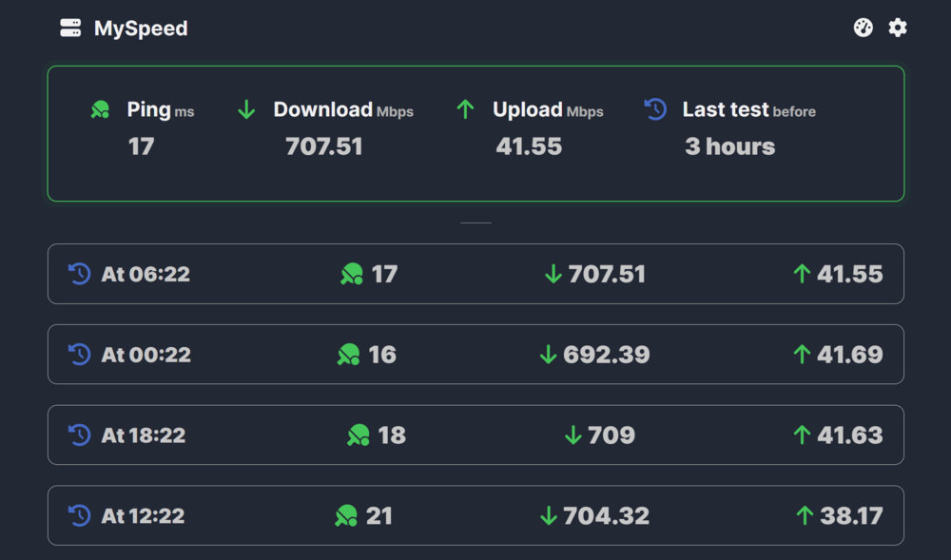Click the green upload arrow in summary
Screen dimensions: 951x560
[465, 109]
